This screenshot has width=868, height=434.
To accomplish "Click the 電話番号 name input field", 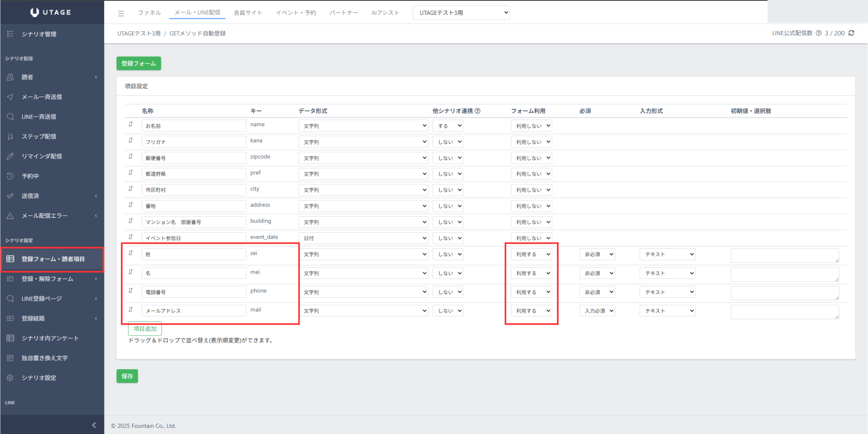I will (194, 292).
